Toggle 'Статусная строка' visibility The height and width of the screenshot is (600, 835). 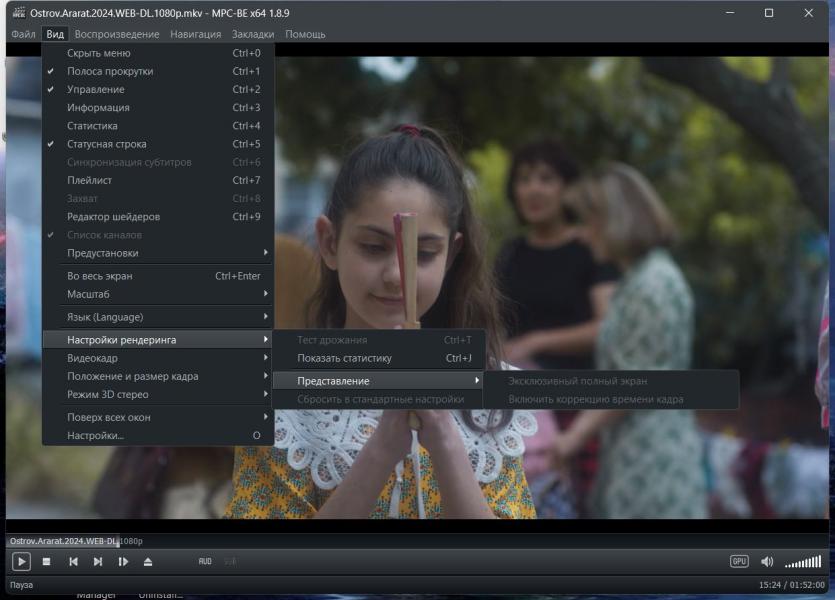pos(107,144)
